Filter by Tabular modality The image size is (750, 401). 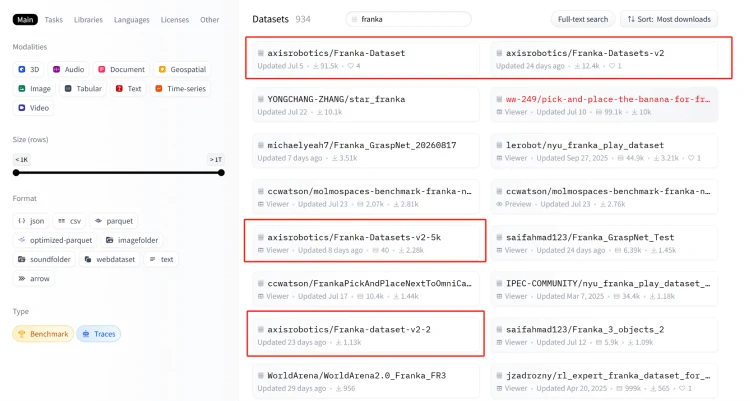[83, 89]
